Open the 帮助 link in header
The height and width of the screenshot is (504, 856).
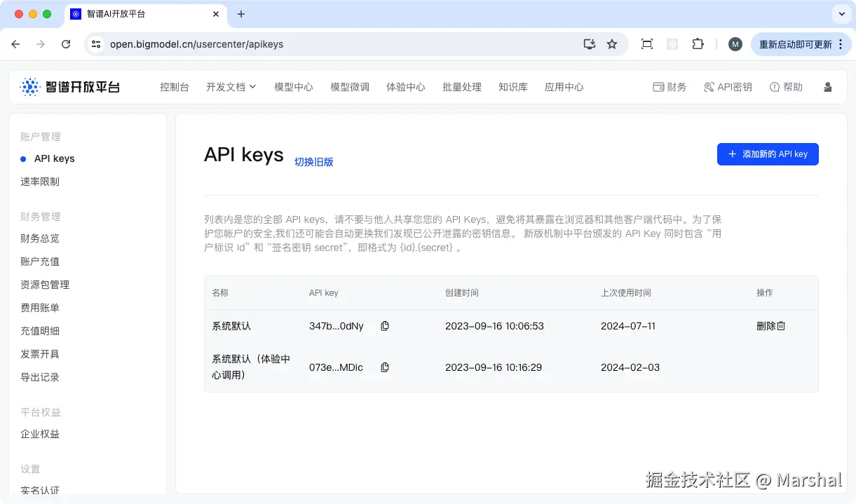(x=786, y=87)
